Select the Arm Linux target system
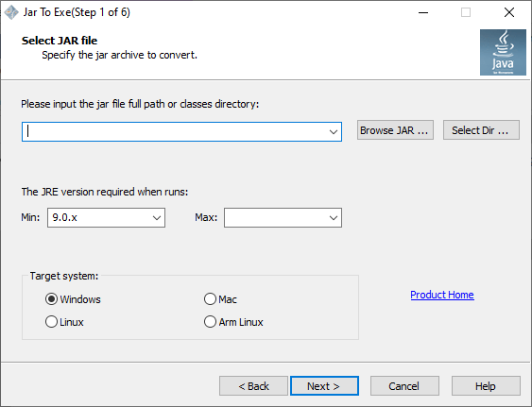 [233, 322]
